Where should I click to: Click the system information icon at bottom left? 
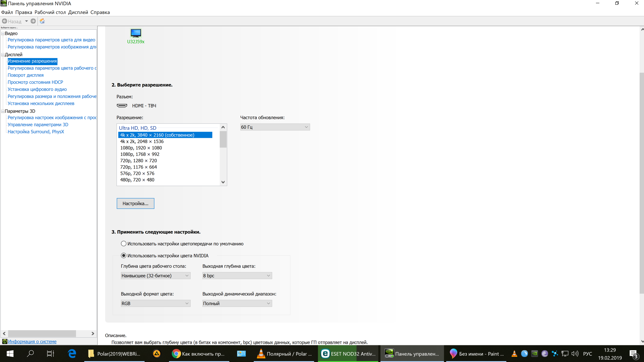5,341
